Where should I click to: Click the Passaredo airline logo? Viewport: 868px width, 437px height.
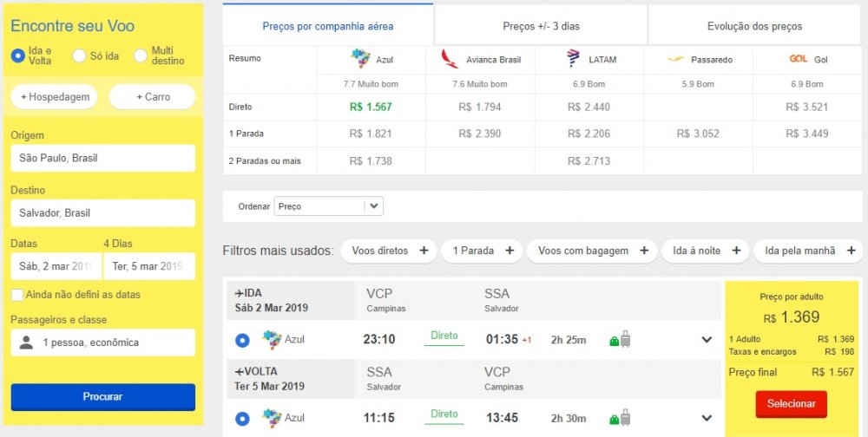[x=675, y=59]
